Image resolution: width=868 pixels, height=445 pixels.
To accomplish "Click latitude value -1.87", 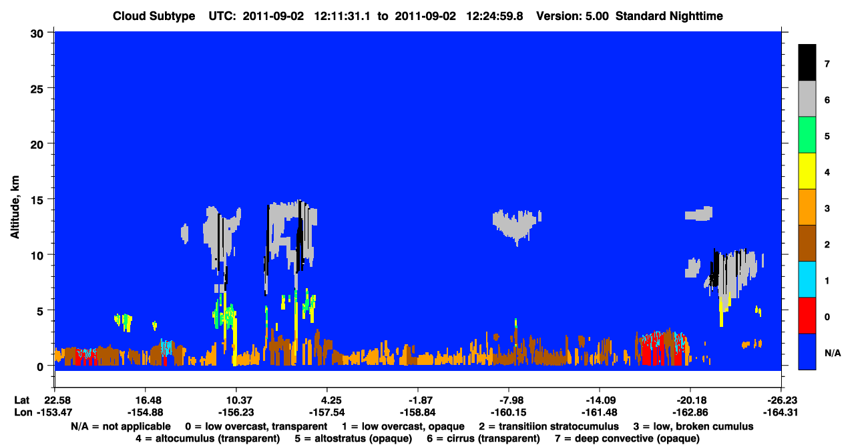I will pyautogui.click(x=417, y=400).
